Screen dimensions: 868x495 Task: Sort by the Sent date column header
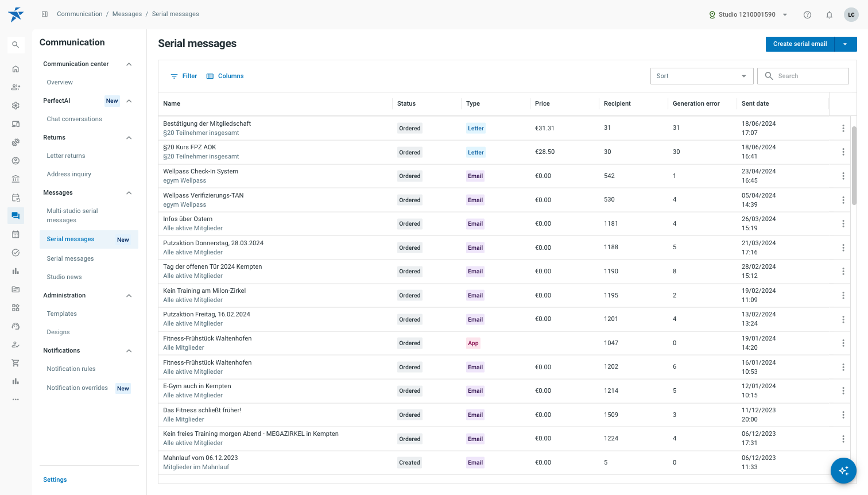(755, 104)
